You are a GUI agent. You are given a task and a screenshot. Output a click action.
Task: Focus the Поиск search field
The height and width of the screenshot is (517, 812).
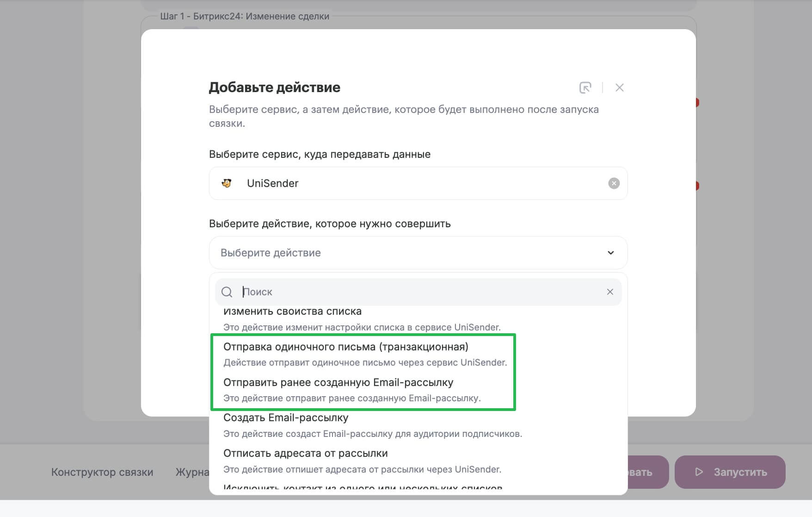(418, 292)
